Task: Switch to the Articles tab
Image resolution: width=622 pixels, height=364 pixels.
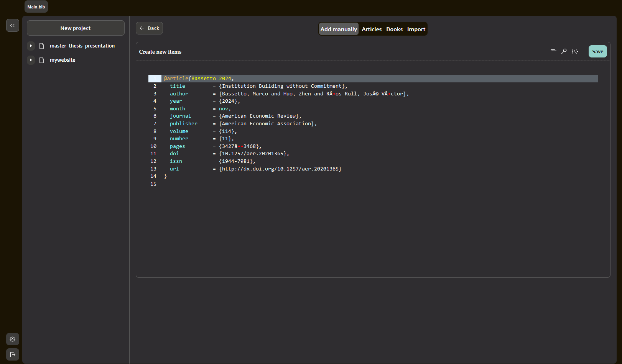Action: point(372,29)
